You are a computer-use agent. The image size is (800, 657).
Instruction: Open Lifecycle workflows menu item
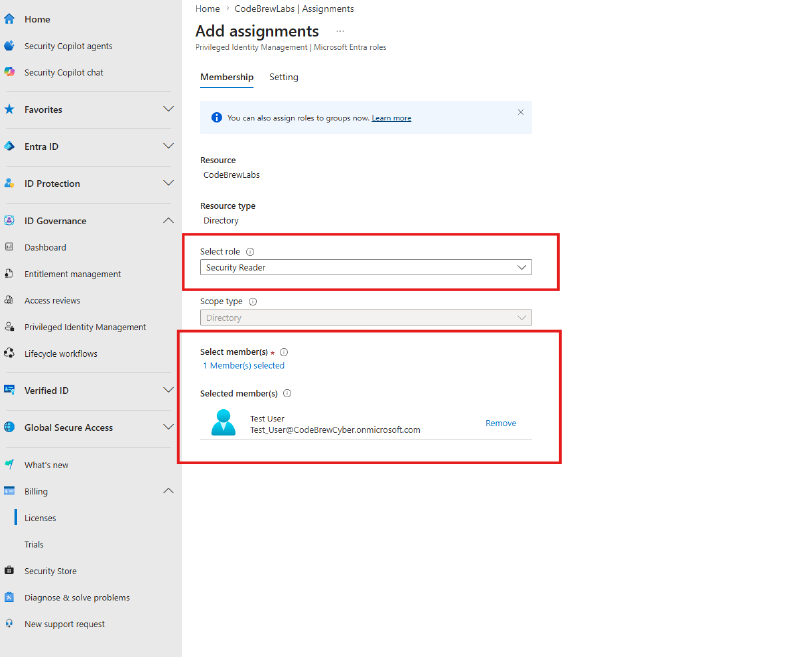[x=61, y=353]
